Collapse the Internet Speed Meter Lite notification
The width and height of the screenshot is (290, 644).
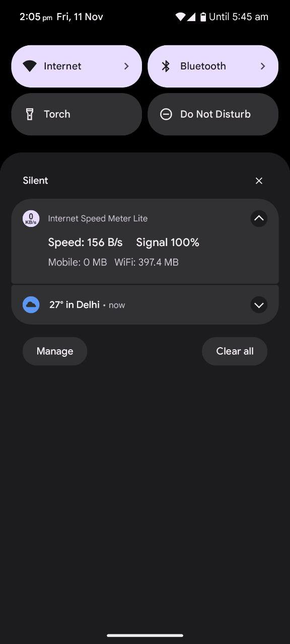click(x=259, y=218)
